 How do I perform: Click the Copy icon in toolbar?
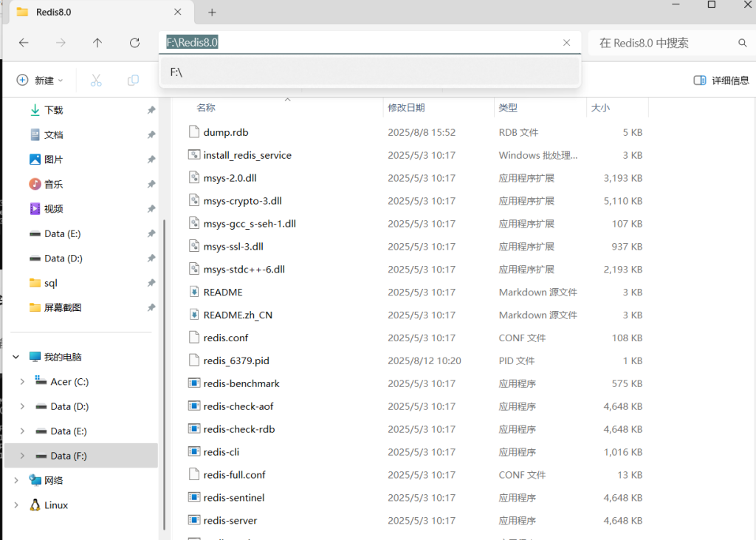(x=133, y=81)
